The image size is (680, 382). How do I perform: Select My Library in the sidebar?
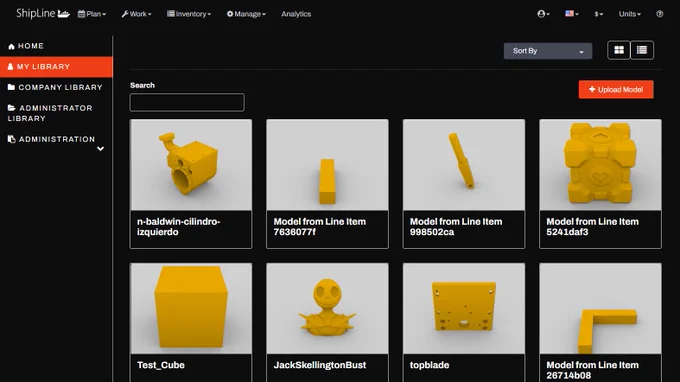(56, 67)
